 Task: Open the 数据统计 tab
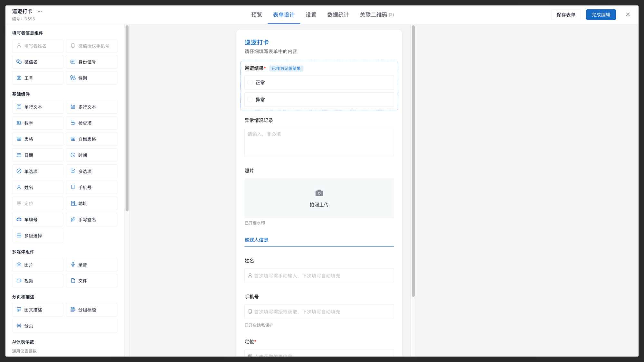click(x=338, y=15)
